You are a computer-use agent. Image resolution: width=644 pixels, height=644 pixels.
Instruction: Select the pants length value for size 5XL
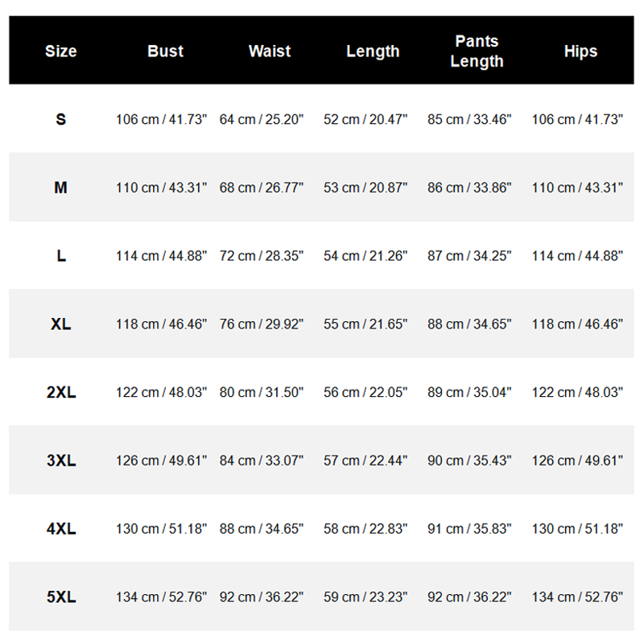[469, 597]
